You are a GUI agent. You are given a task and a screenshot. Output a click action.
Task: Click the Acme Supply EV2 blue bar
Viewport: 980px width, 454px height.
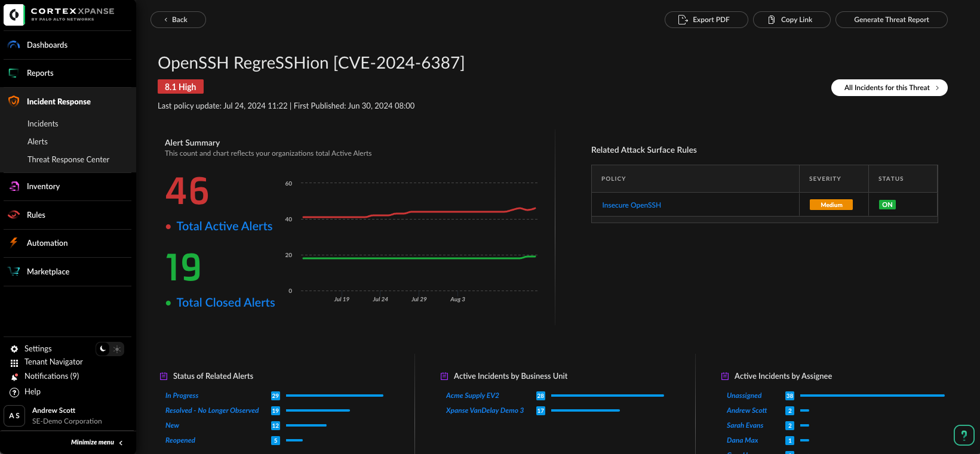pyautogui.click(x=607, y=396)
